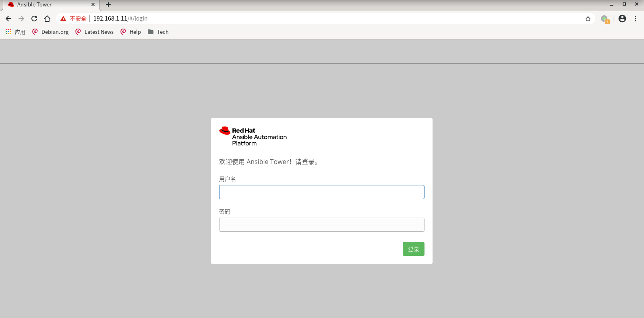Click the Red Hat Ansible Automation Platform logo

253,137
